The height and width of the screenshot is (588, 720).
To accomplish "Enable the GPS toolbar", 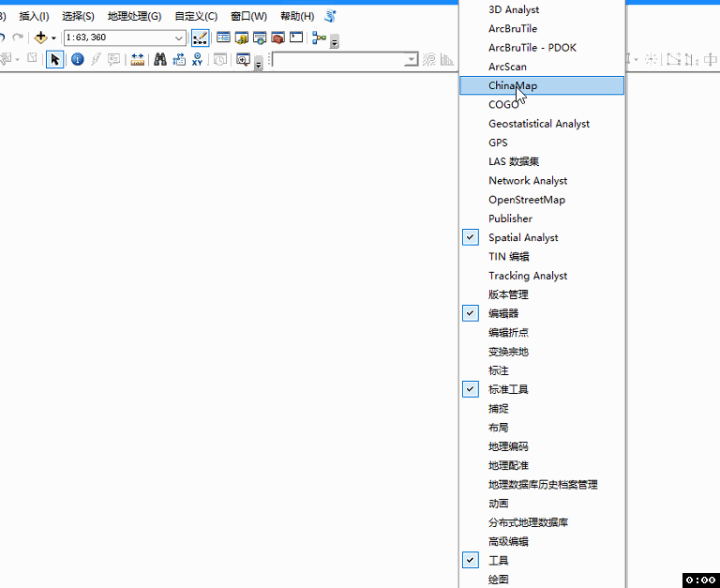I will (542, 143).
